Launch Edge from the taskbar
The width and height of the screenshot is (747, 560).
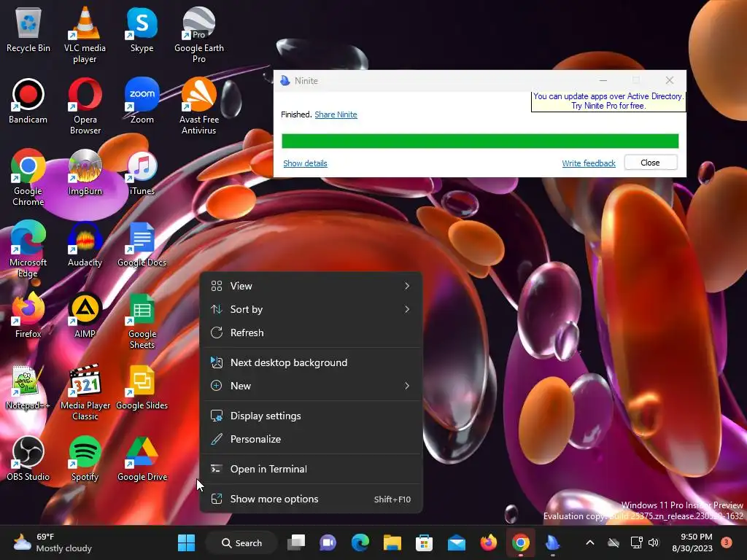coord(360,542)
